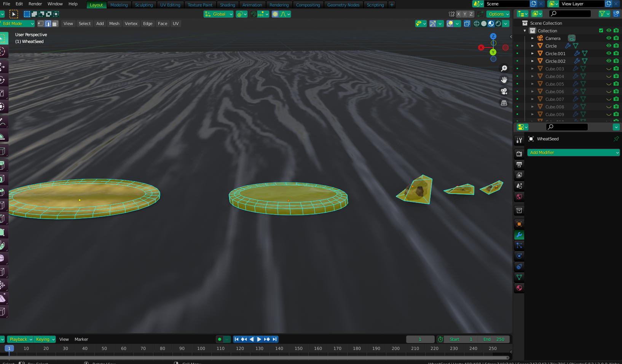Open the File menu

pos(6,4)
